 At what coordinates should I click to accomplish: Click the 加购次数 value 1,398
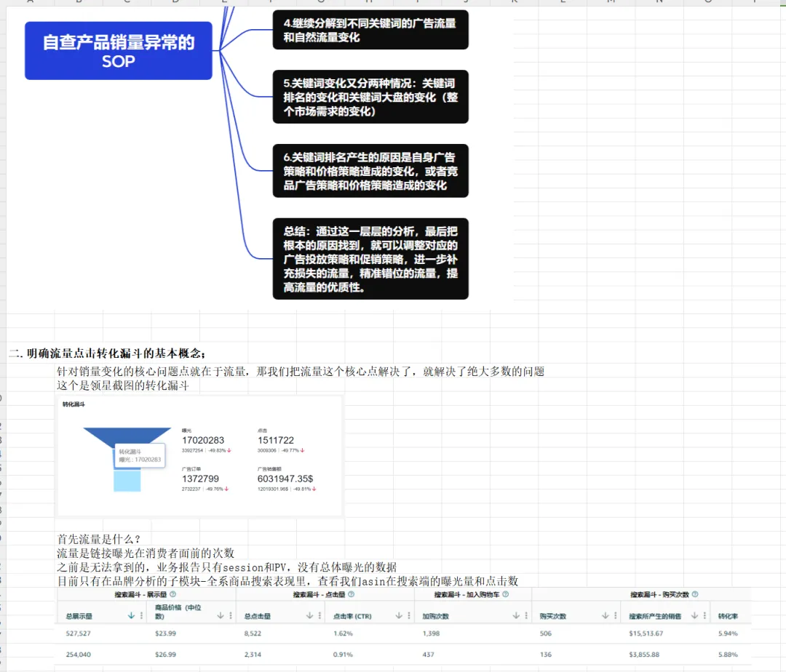(431, 633)
